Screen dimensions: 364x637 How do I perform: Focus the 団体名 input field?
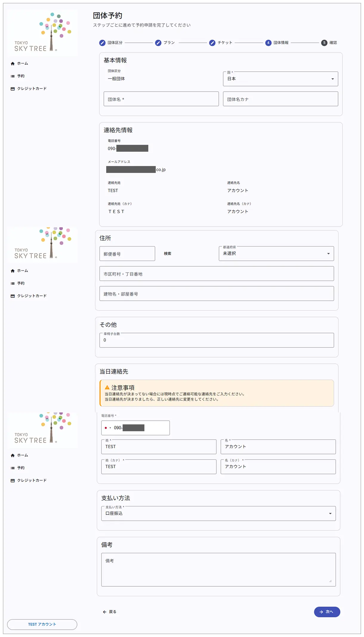[x=161, y=99]
